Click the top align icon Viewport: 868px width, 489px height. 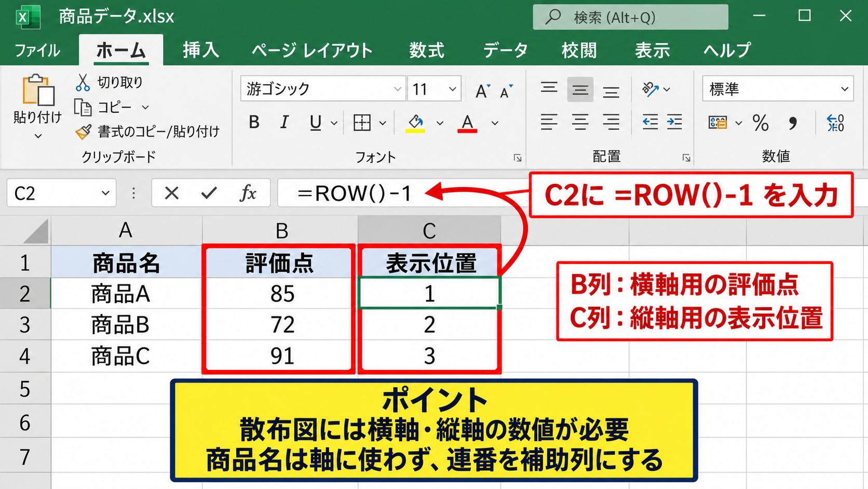pyautogui.click(x=549, y=88)
